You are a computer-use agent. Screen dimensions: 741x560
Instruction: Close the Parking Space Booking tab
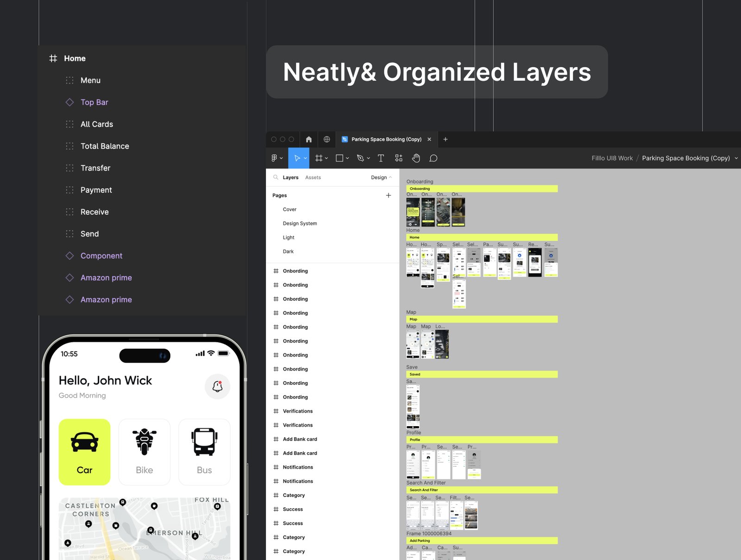pos(429,139)
